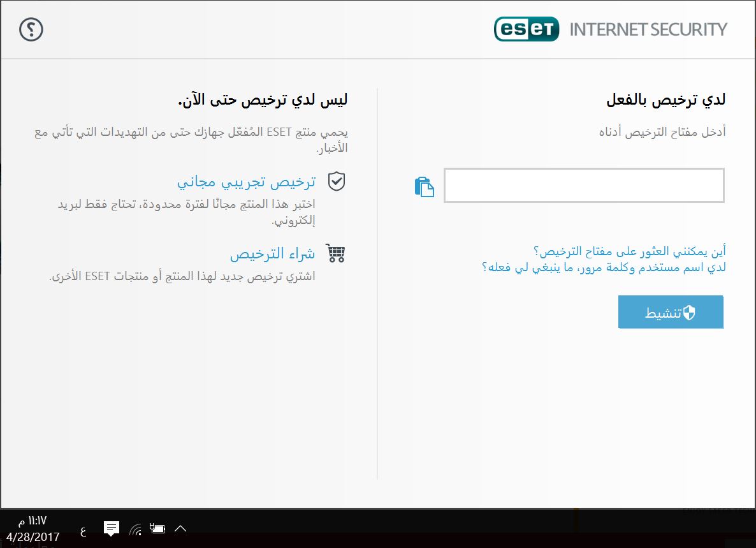The width and height of the screenshot is (756, 548).
Task: Show hidden tray icons with the chevron
Action: pos(180,528)
